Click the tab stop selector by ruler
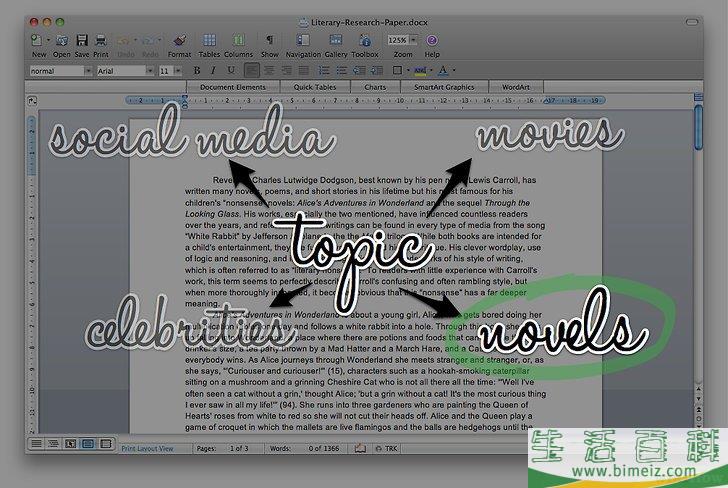This screenshot has height=488, width=728. click(32, 101)
